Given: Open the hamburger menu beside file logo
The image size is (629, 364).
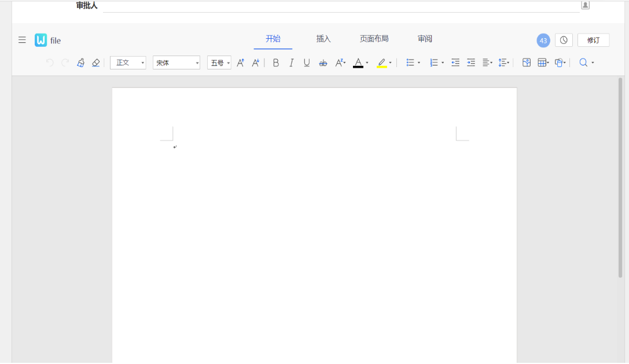Looking at the screenshot, I should [22, 40].
